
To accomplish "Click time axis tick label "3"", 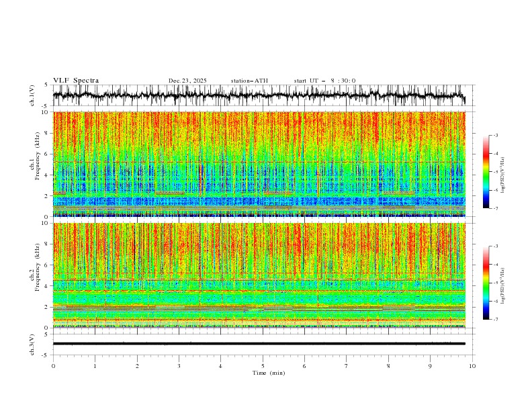I will tap(179, 366).
